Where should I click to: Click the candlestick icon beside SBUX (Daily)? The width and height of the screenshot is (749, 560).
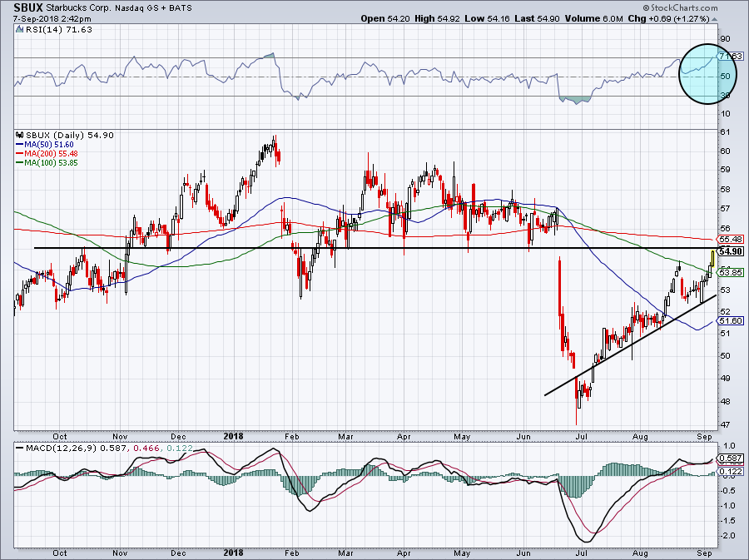click(x=20, y=135)
